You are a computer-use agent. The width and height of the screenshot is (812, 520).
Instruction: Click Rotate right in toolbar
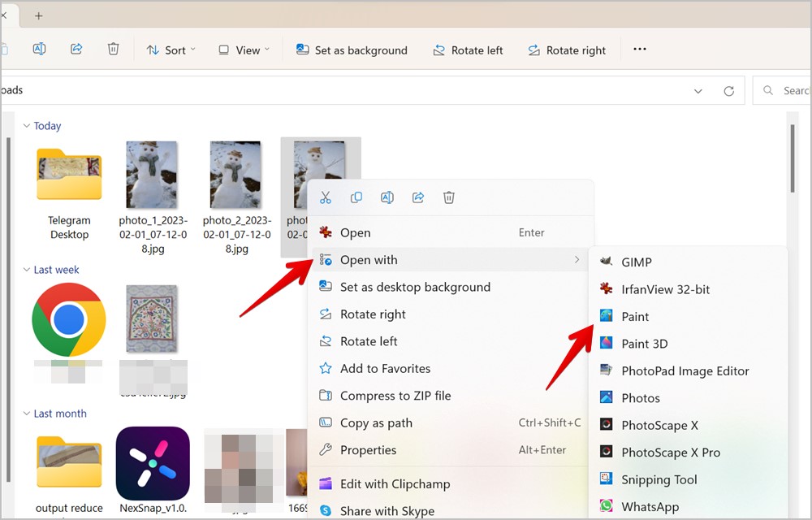(x=567, y=50)
